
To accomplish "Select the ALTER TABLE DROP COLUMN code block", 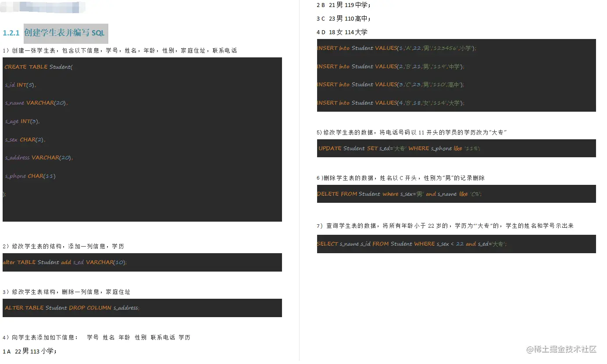I will click(140, 308).
